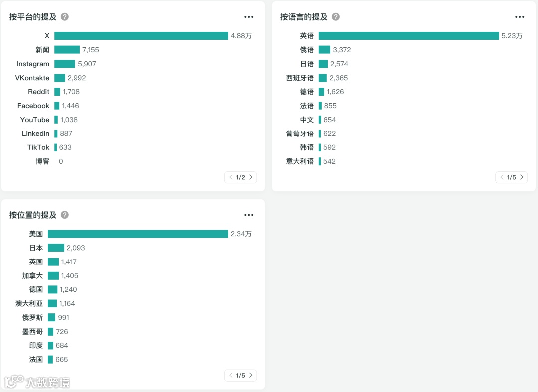
Task: Select the 美国 location bar
Action: (x=138, y=234)
